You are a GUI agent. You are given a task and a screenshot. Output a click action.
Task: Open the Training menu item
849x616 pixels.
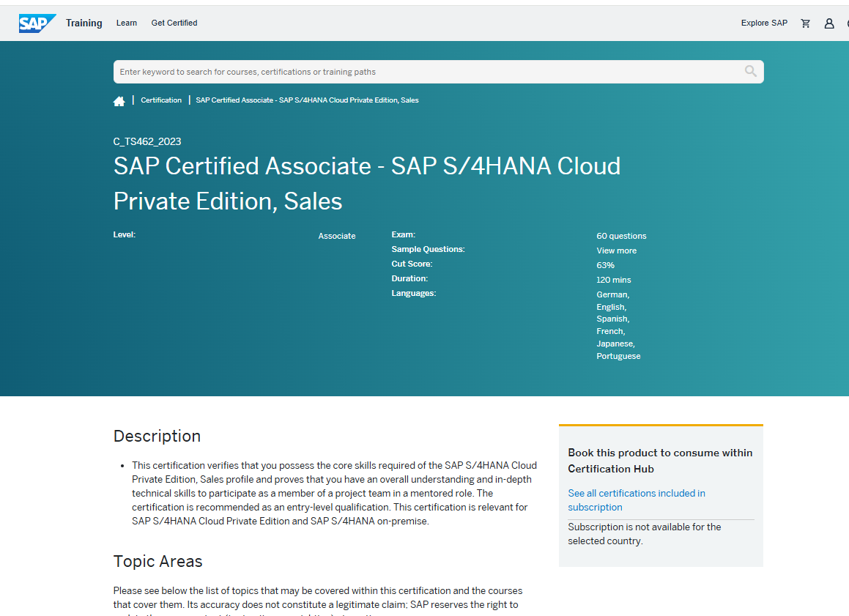click(84, 23)
